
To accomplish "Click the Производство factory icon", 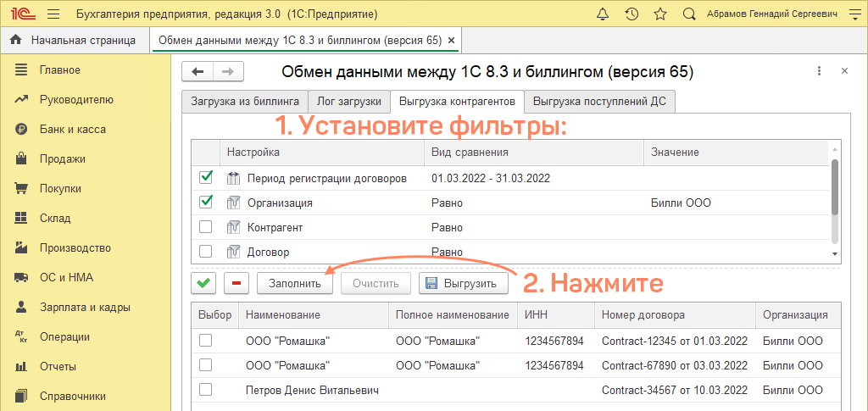I will (21, 247).
